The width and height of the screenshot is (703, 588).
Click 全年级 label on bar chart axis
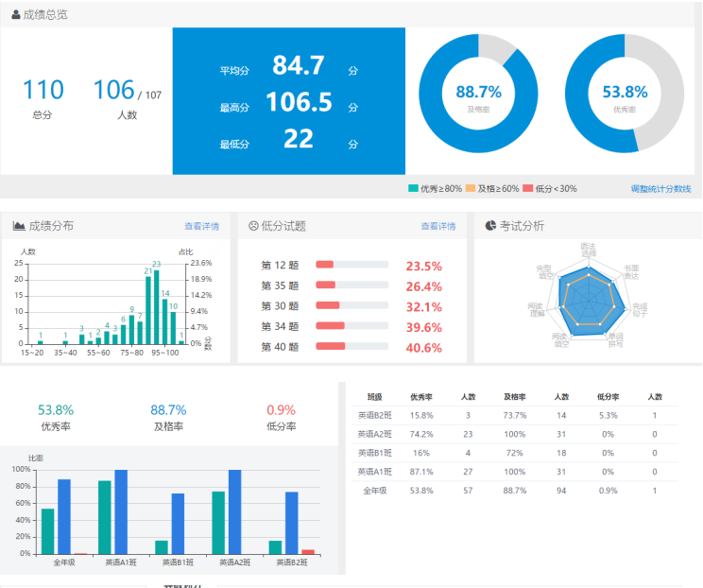(64, 562)
